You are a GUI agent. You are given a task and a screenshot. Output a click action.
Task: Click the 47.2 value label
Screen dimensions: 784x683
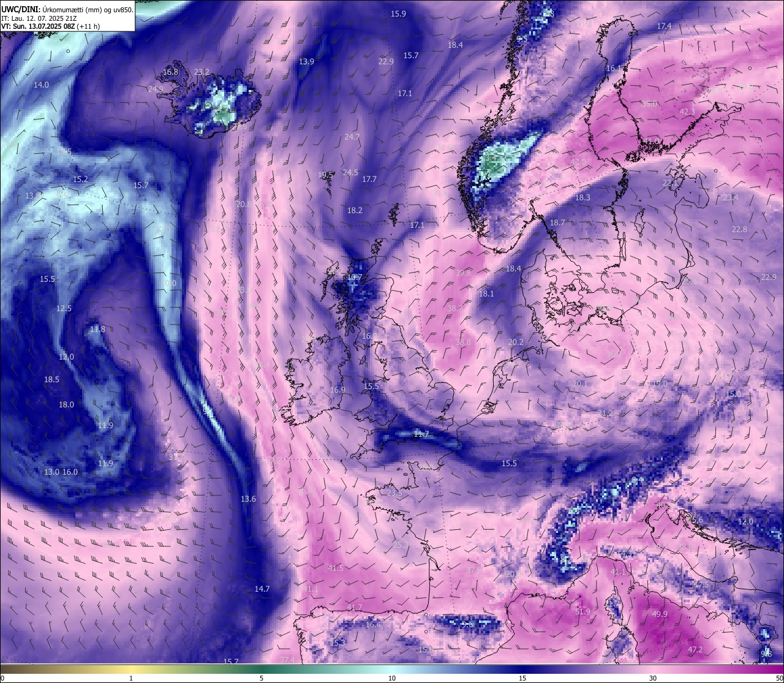click(695, 650)
